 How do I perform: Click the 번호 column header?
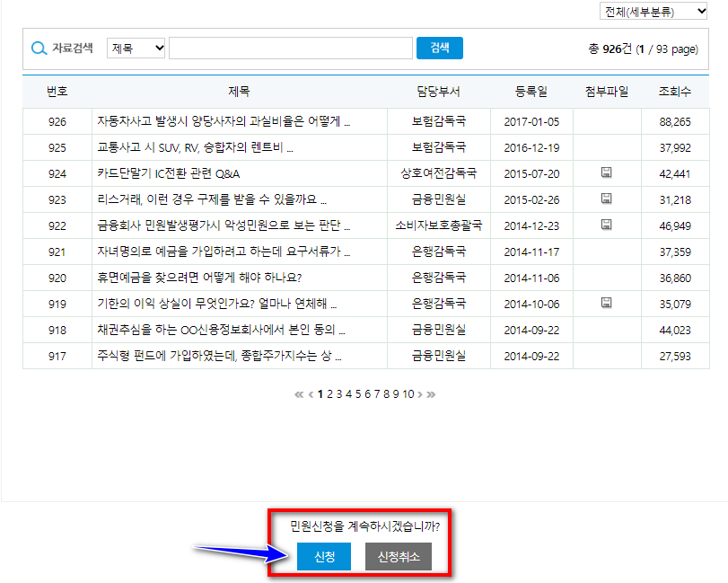(x=57, y=92)
